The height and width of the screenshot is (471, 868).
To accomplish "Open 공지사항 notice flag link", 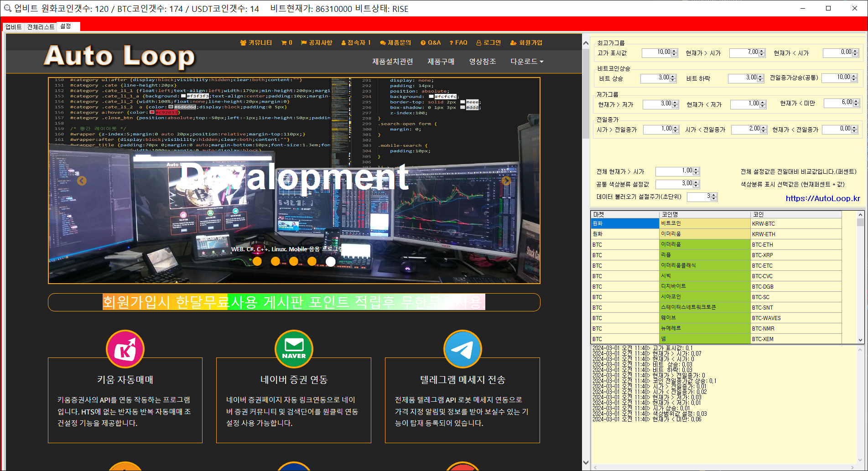I will tap(317, 42).
